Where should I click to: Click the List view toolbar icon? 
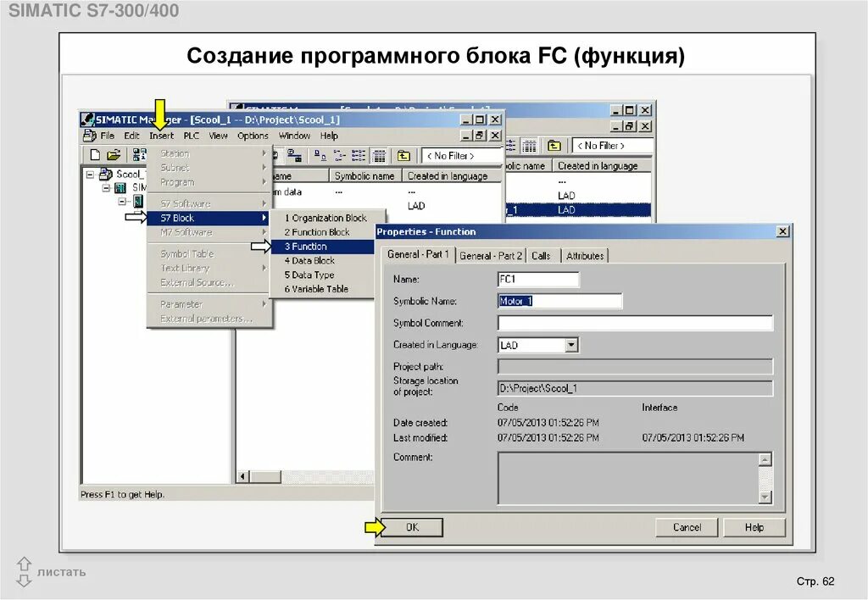click(359, 156)
